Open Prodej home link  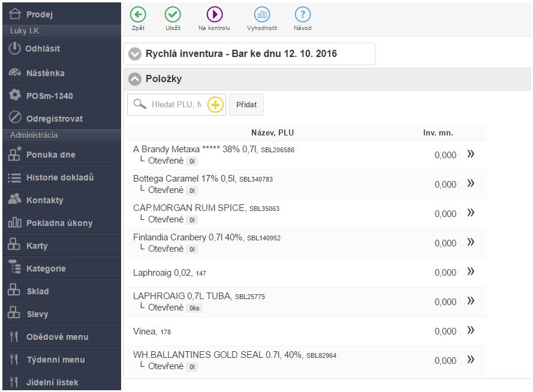[x=39, y=14]
